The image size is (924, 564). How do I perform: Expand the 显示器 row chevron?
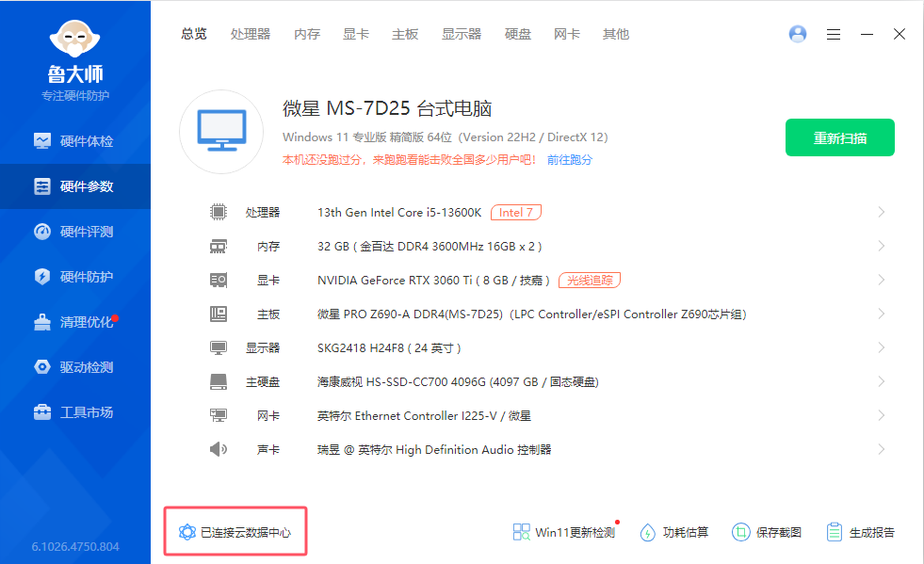tap(881, 347)
